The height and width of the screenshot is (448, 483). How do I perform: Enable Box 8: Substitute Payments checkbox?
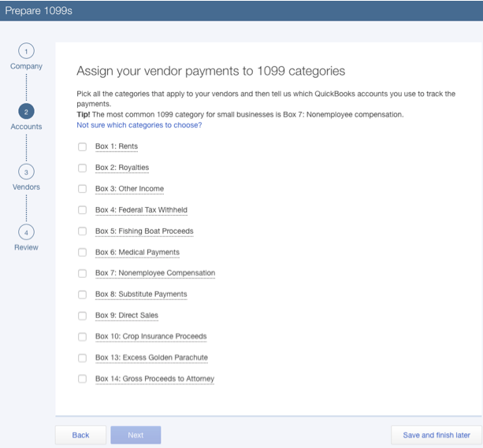click(x=83, y=294)
